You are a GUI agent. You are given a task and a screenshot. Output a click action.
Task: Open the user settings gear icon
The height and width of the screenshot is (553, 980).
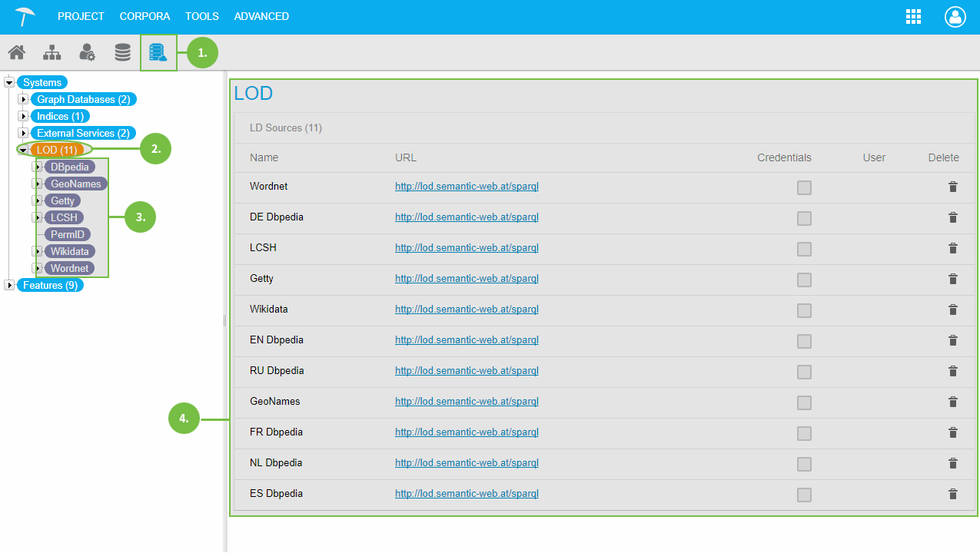pos(87,52)
